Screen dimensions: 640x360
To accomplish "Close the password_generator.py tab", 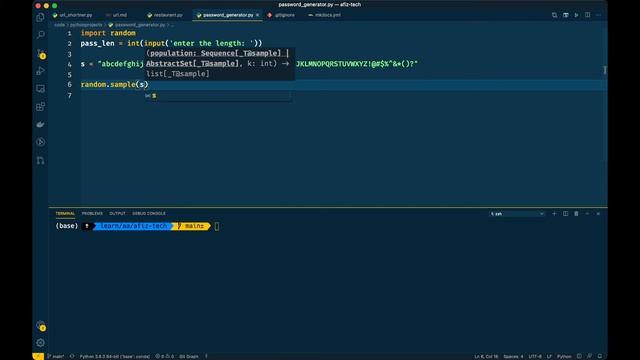I will pyautogui.click(x=258, y=15).
